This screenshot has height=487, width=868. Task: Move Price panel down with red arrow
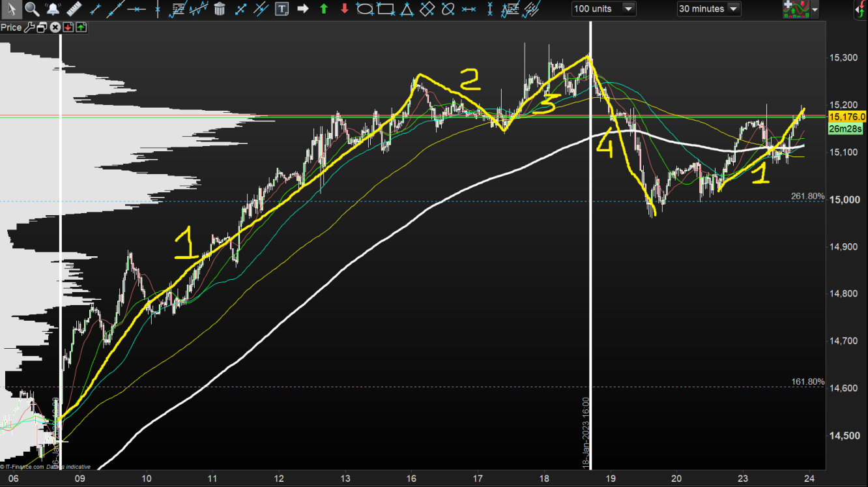coord(68,27)
